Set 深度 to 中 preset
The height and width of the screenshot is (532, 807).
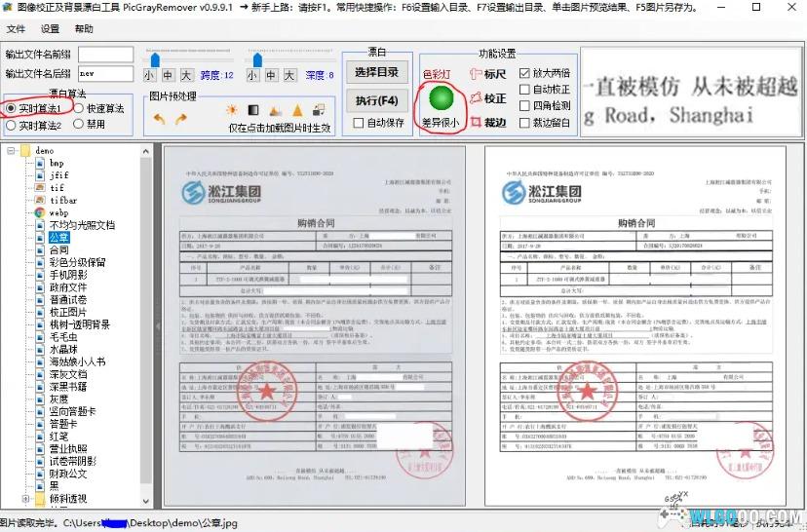tap(271, 76)
